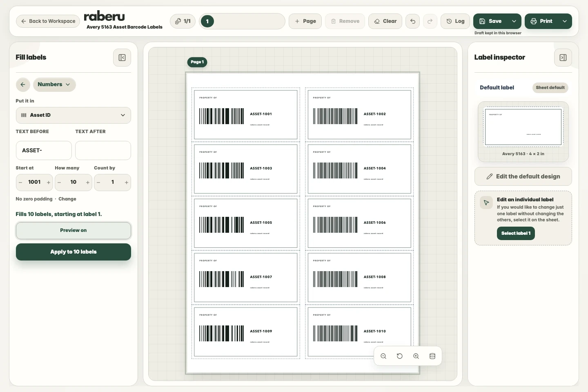Save the label draft
Viewport: 588px width, 392px height.
[x=490, y=21]
